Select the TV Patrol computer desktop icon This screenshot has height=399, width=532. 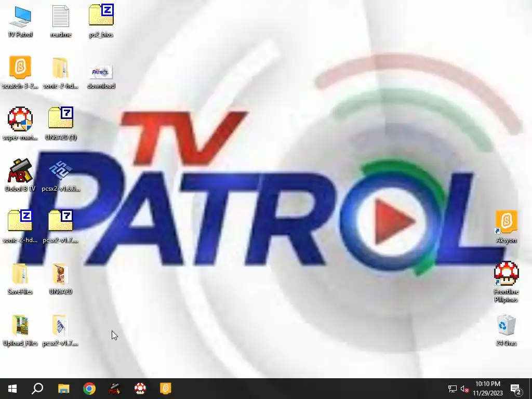(x=20, y=20)
